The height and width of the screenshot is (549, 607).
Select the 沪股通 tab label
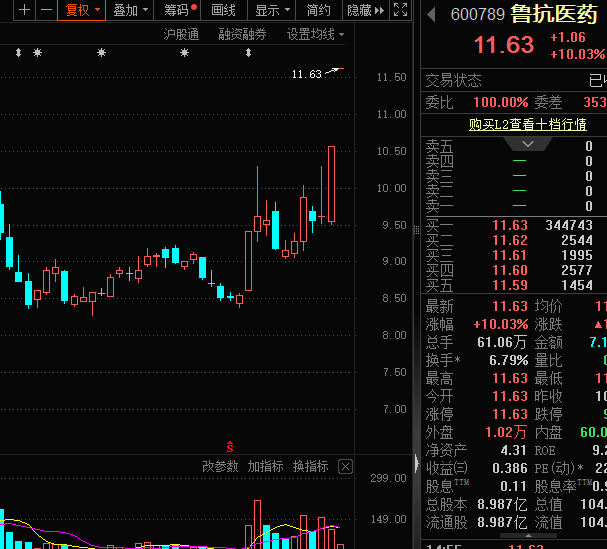[x=181, y=34]
